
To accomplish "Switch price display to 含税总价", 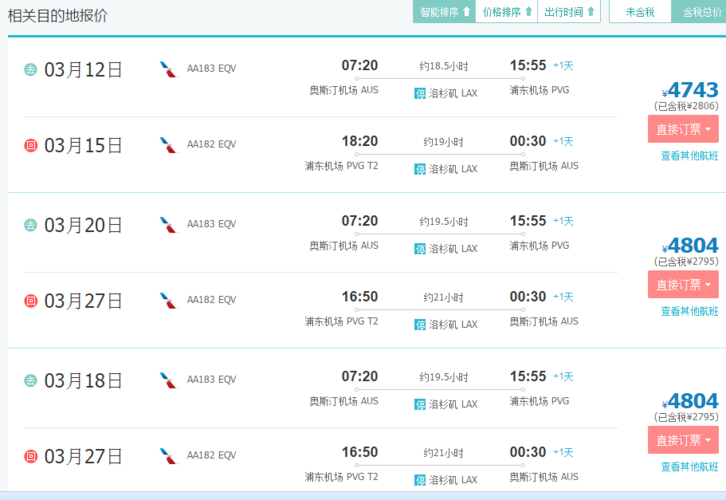I will click(700, 12).
